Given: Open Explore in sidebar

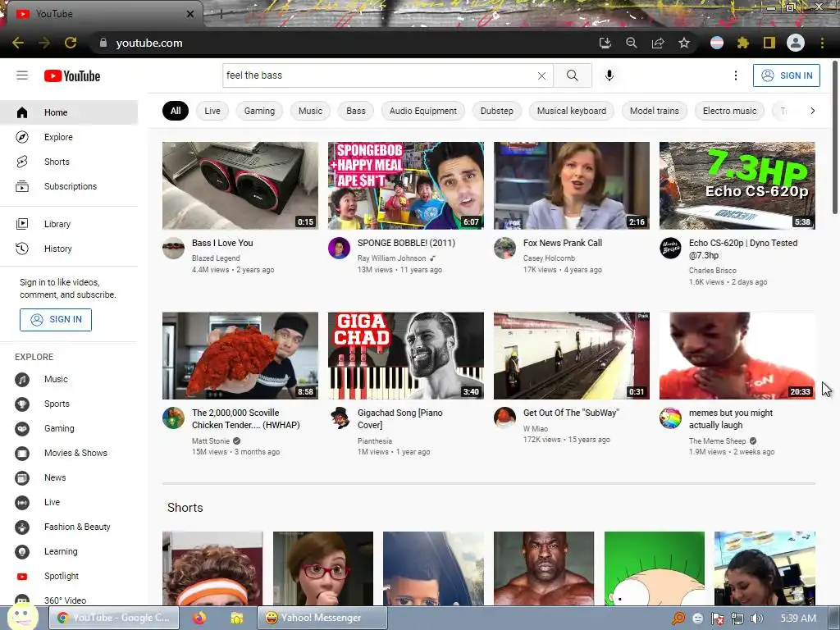Looking at the screenshot, I should pos(69,137).
